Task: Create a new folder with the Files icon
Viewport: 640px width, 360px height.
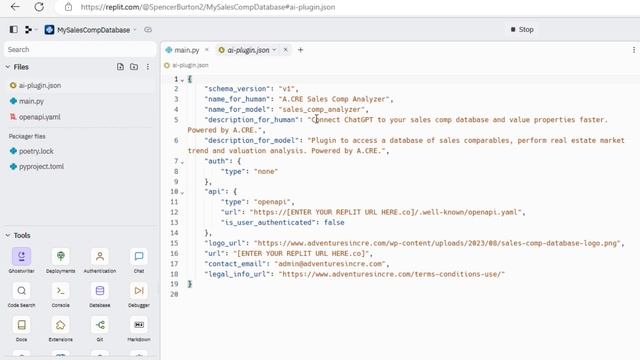Action: point(134,67)
